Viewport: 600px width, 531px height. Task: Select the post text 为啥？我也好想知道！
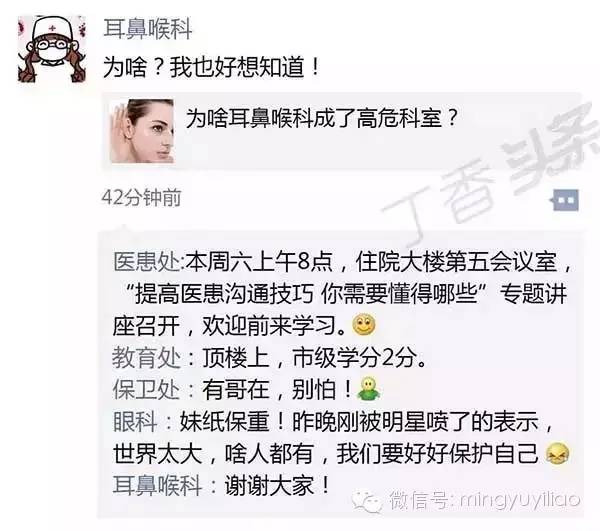[212, 67]
